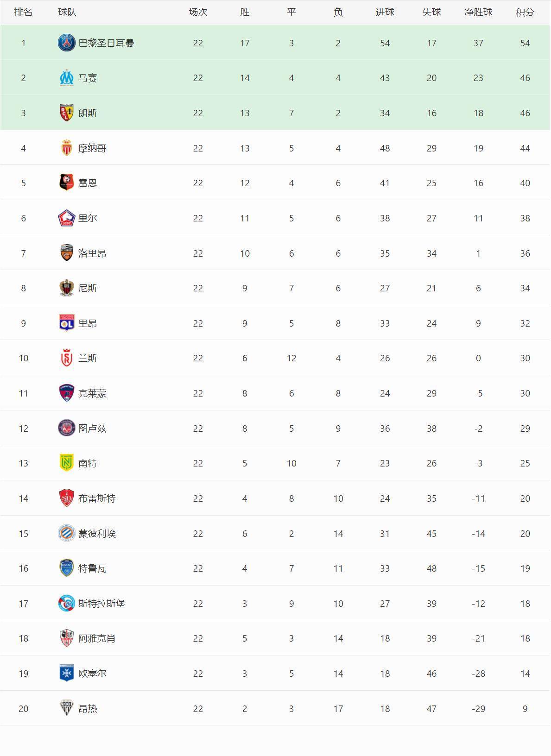Click the Marseille club logo
The width and height of the screenshot is (551, 756).
(x=67, y=78)
